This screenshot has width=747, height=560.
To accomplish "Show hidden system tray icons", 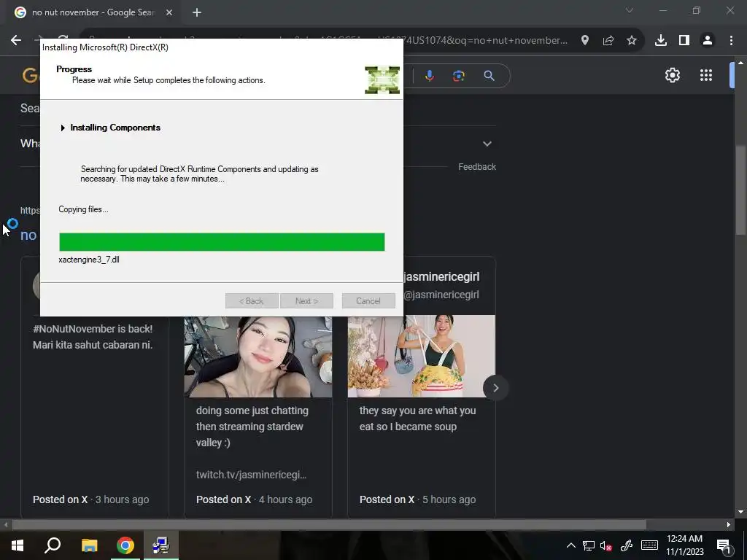I will click(570, 545).
